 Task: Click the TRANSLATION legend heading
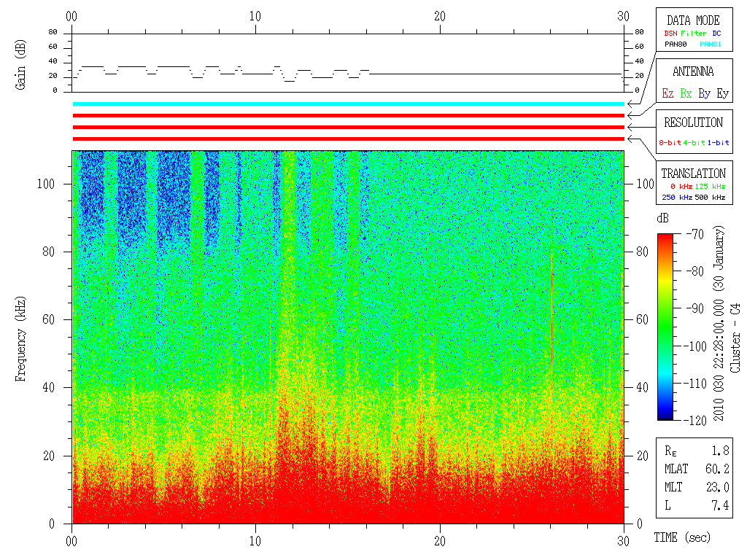[x=693, y=174]
